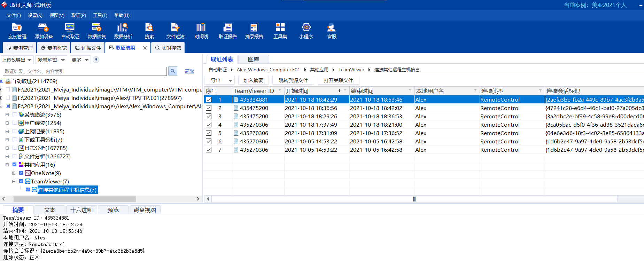The height and width of the screenshot is (261, 644).
Task: Filter the TeamViewer ID column header
Action: pyautogui.click(x=280, y=91)
